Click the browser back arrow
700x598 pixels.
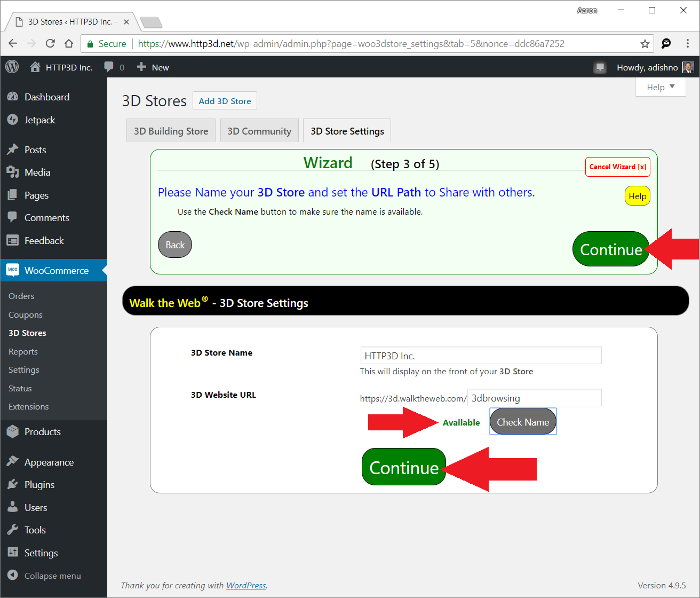click(13, 44)
